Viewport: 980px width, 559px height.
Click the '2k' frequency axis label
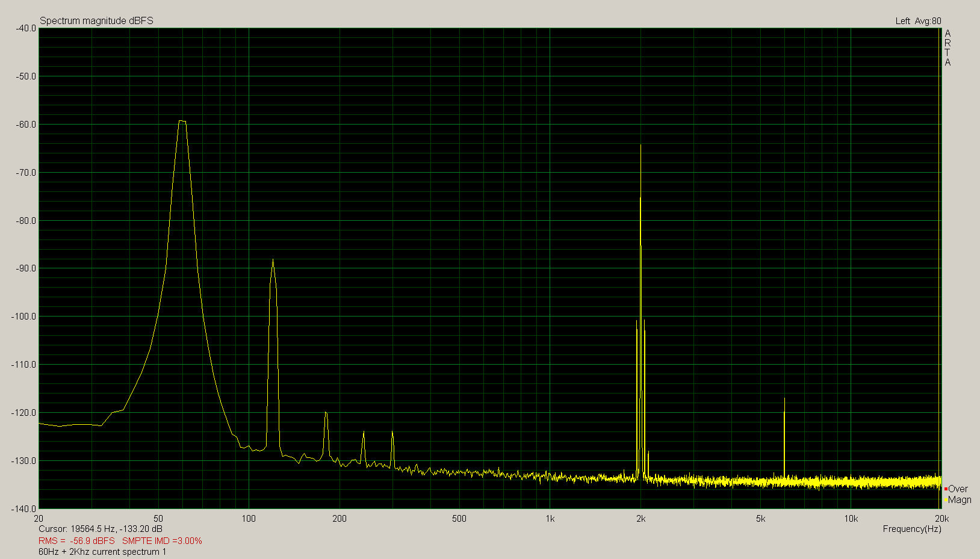pos(640,518)
